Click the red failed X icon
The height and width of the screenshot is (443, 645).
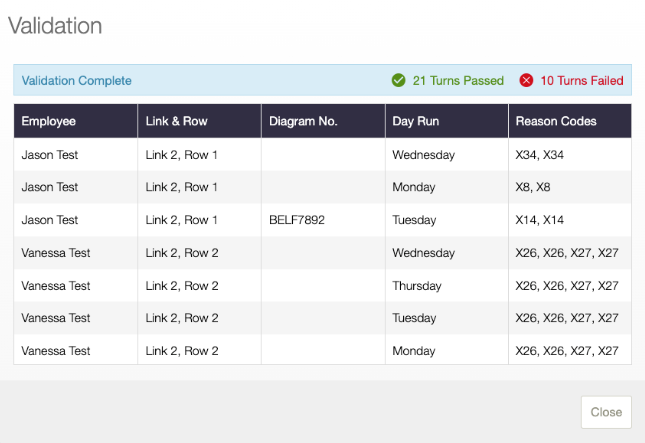526,80
